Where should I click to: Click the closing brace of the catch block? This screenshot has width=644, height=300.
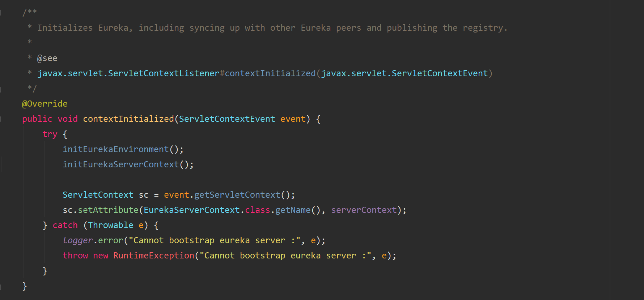coord(45,271)
